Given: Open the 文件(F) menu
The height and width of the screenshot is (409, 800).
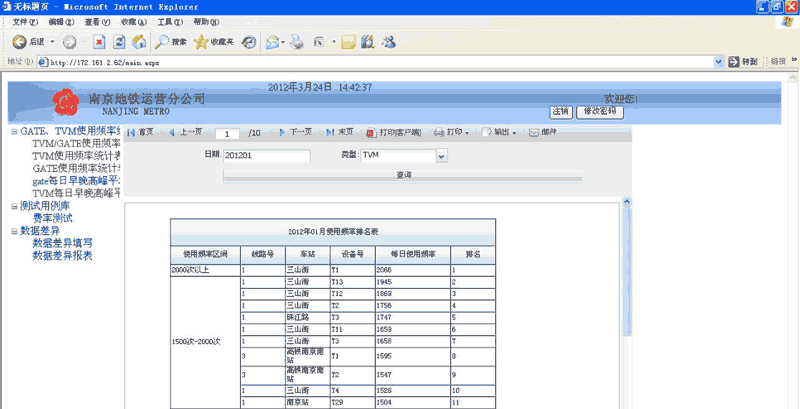Looking at the screenshot, I should click(25, 22).
